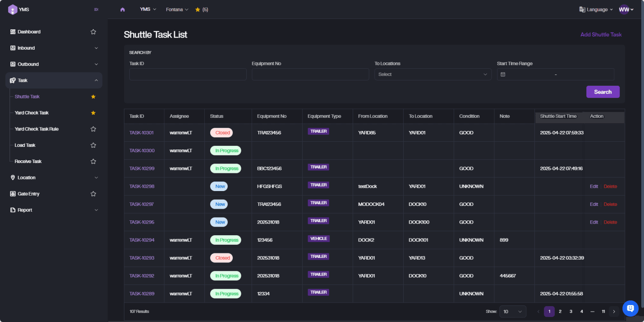Open the Language selector dropdown
Screen dimensions: 644x322
(x=596, y=9)
